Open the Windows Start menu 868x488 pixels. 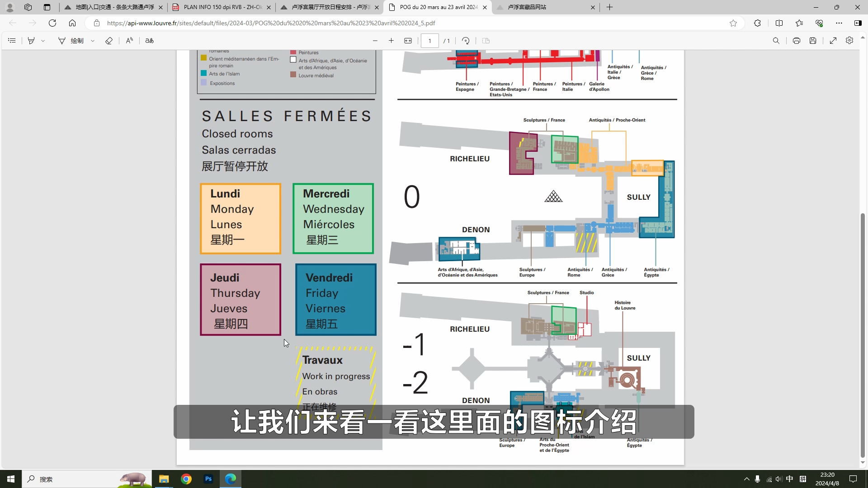coord(11,479)
